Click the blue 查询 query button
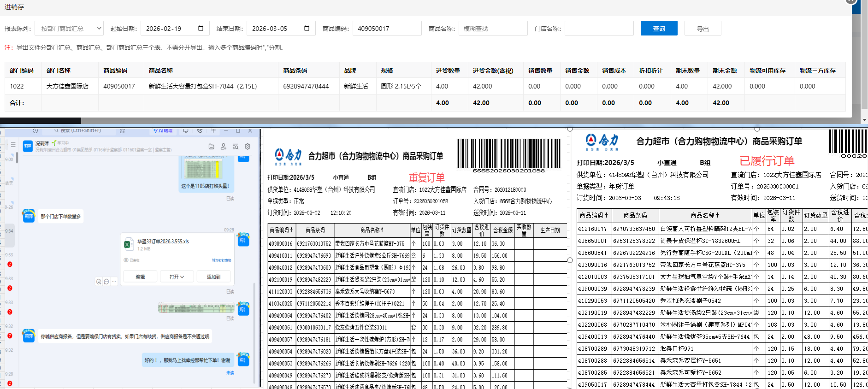 click(x=659, y=29)
